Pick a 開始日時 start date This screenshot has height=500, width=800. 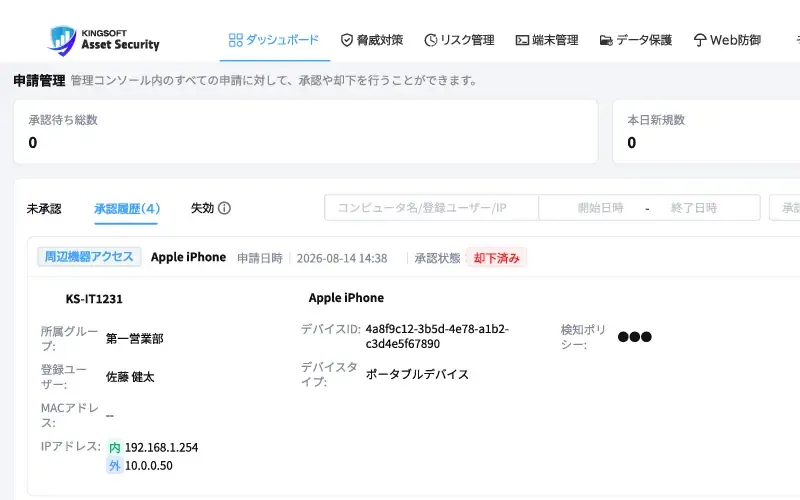600,208
